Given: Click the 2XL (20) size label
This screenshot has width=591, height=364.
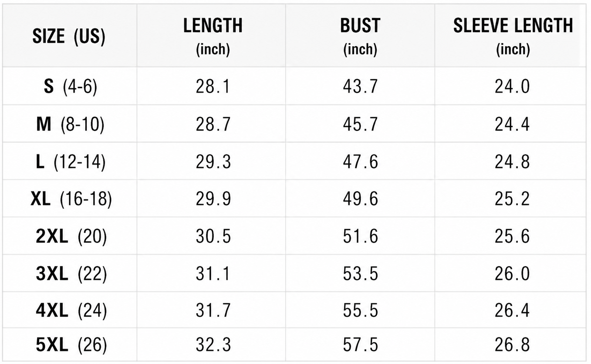Looking at the screenshot, I should point(71,236).
